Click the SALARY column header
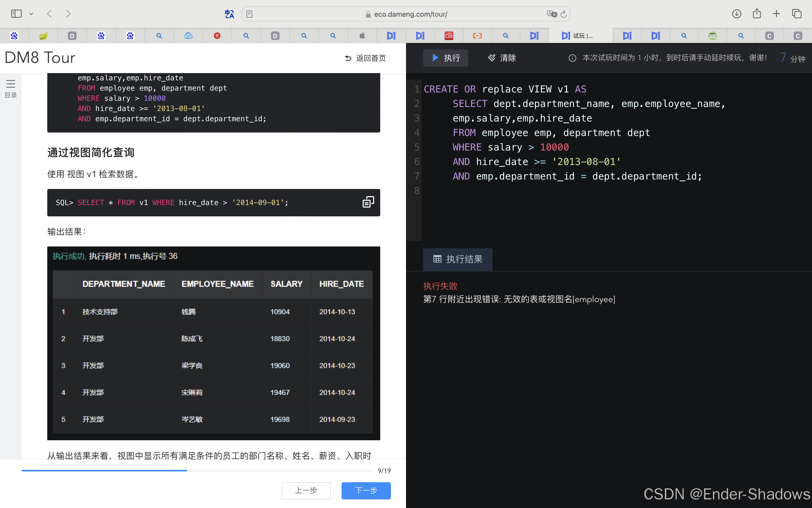The image size is (812, 508). click(x=287, y=284)
